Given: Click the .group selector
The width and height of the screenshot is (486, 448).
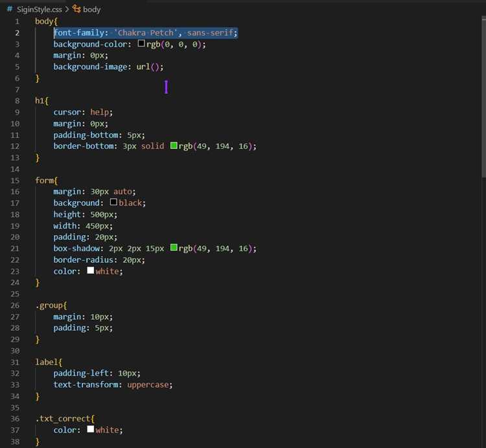Looking at the screenshot, I should pyautogui.click(x=49, y=306).
